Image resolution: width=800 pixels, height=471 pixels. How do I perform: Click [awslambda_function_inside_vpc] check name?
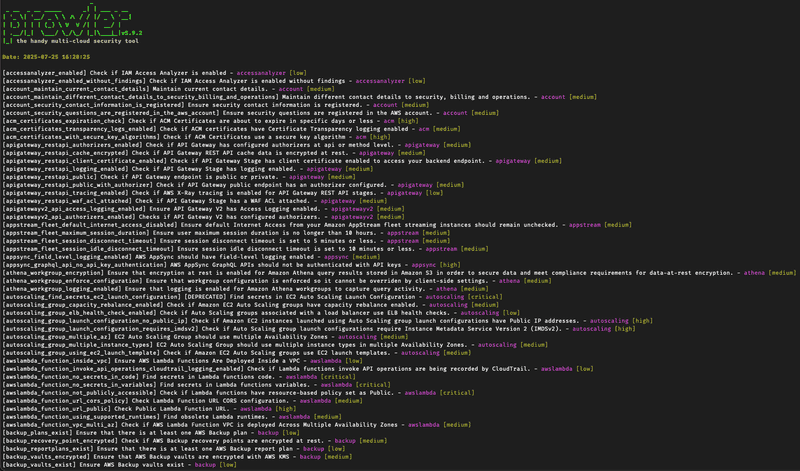click(56, 361)
